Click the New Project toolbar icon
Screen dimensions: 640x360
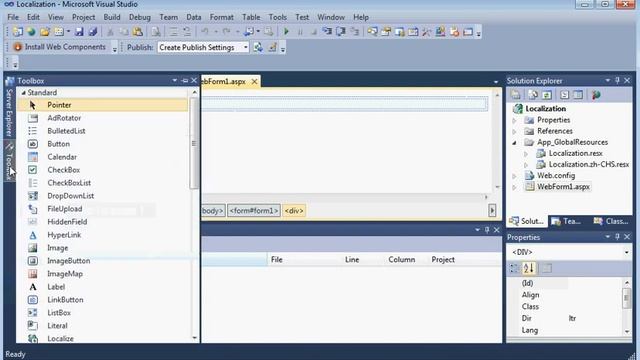(x=18, y=32)
